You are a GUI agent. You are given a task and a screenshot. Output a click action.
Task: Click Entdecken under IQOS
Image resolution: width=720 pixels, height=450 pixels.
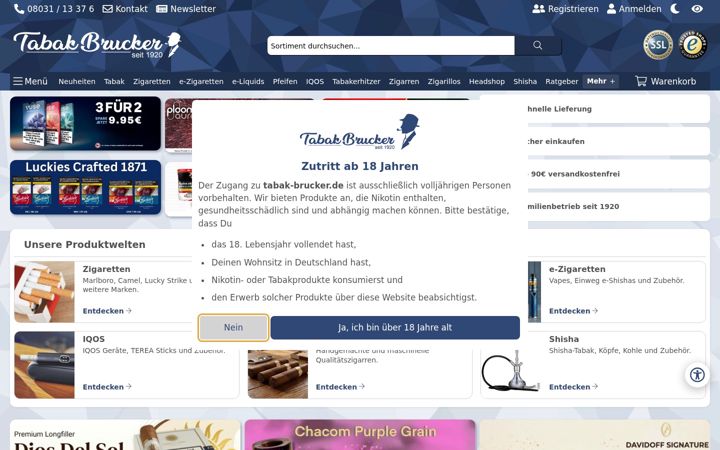[x=107, y=387]
